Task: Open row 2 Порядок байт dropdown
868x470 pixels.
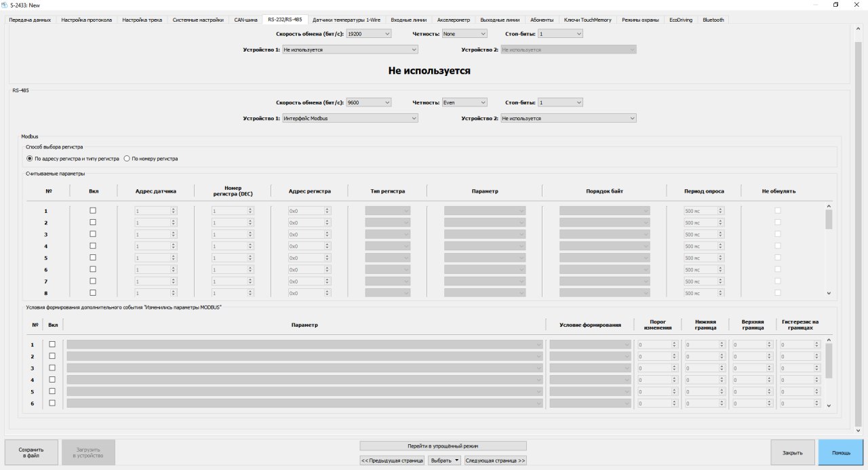Action: coord(605,222)
